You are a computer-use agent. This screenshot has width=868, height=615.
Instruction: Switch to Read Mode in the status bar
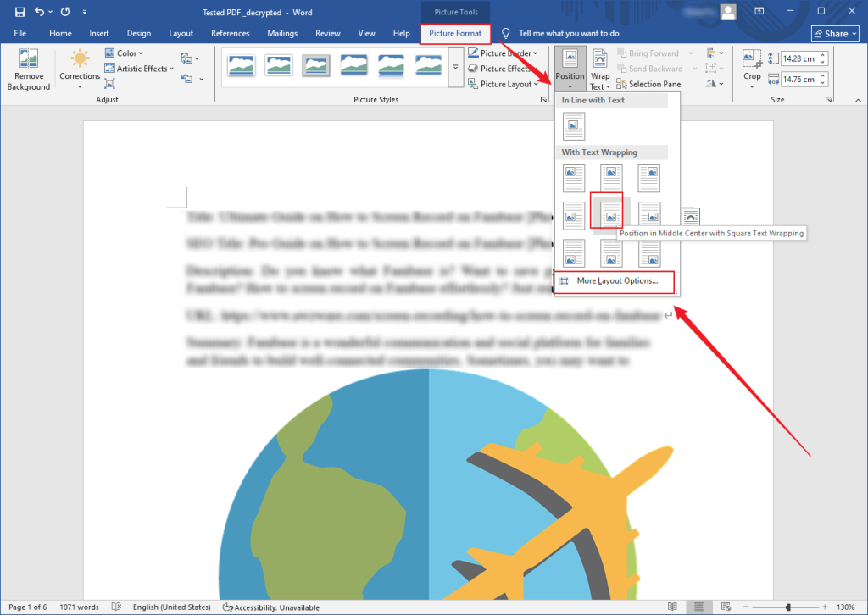coord(672,607)
